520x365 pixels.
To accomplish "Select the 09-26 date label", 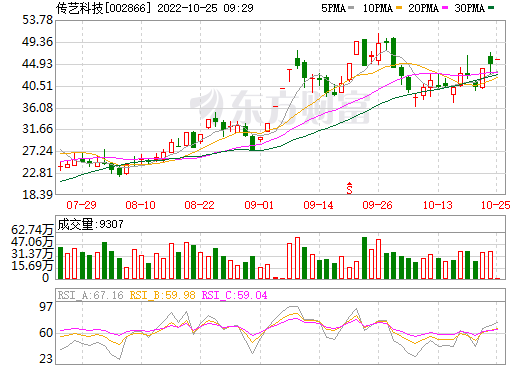I will [377, 205].
